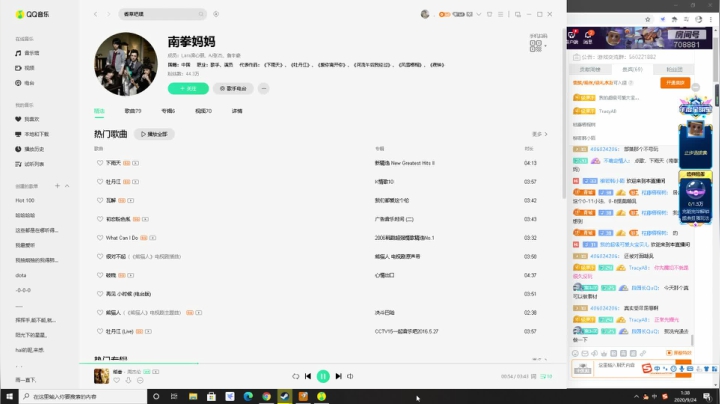The image size is (720, 404).
Task: Go forward with the right arrow
Action: (108, 14)
